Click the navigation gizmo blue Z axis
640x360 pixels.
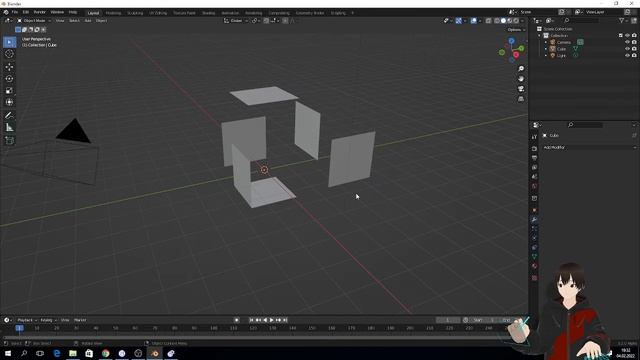[511, 41]
